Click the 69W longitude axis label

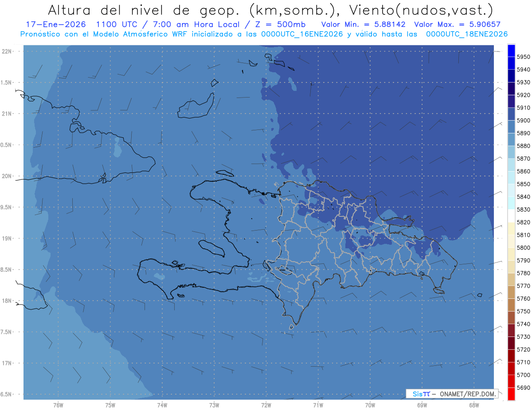pyautogui.click(x=422, y=405)
